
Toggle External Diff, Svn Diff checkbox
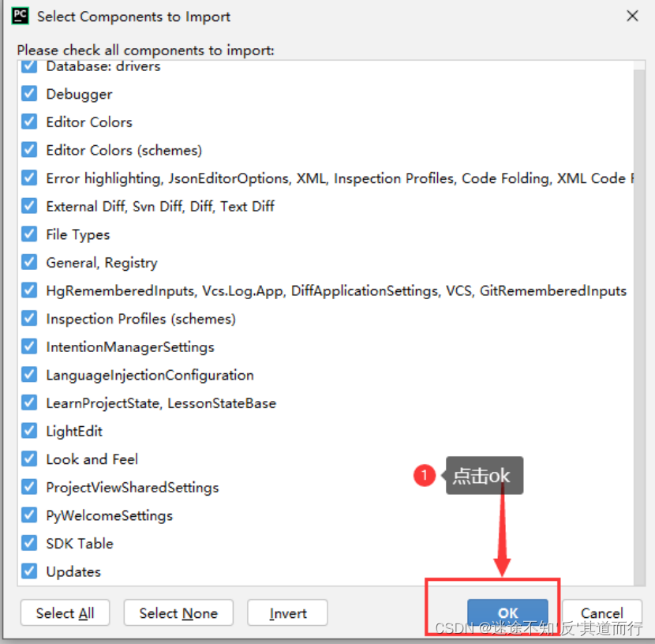[29, 206]
